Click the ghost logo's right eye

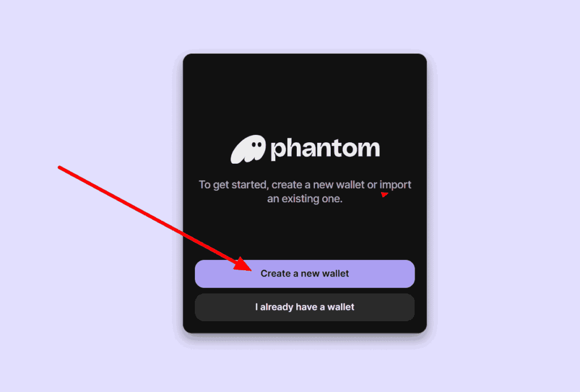(x=259, y=144)
